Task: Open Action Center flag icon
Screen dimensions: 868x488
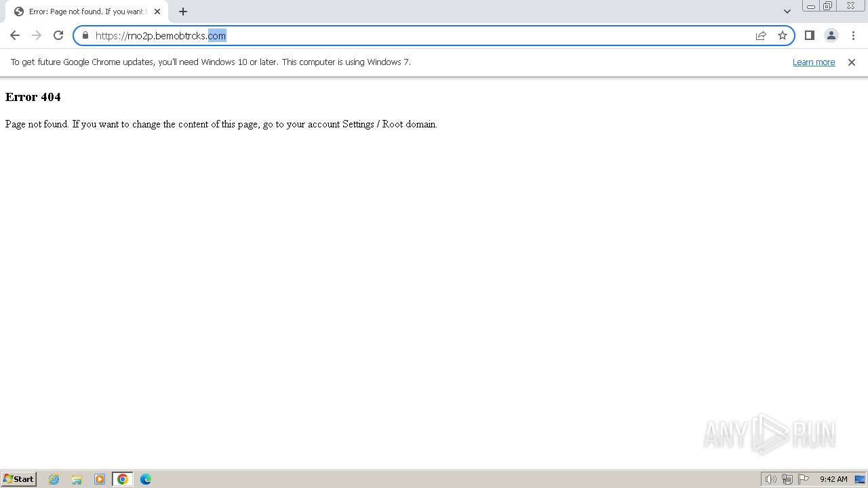Action: point(804,479)
